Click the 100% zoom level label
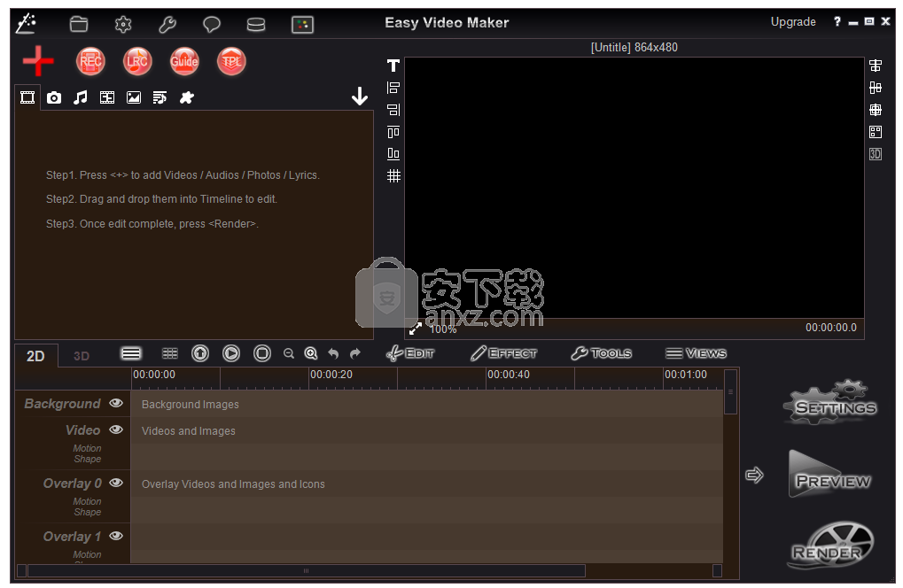The width and height of the screenshot is (903, 588). click(x=443, y=329)
